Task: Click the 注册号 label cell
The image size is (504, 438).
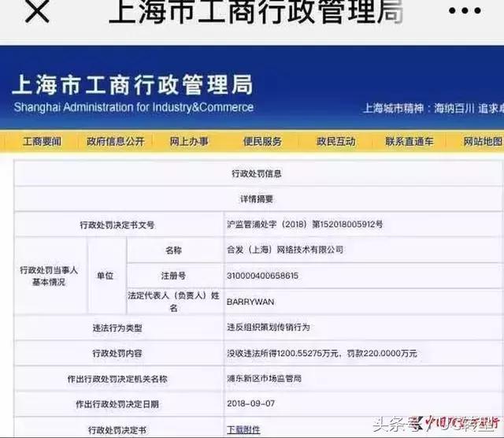Action: point(173,276)
